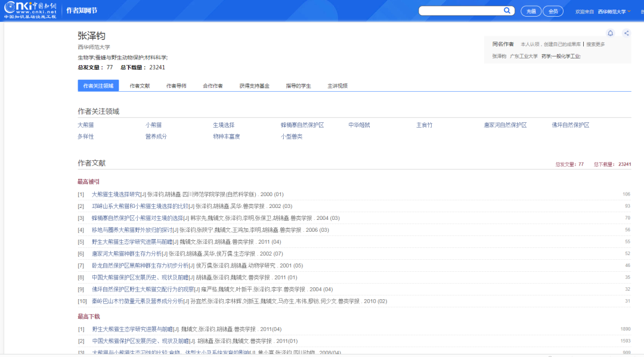Open the 广东工业大学 same-name author link
Image resolution: width=644 pixels, height=357 pixels.
coord(523,56)
